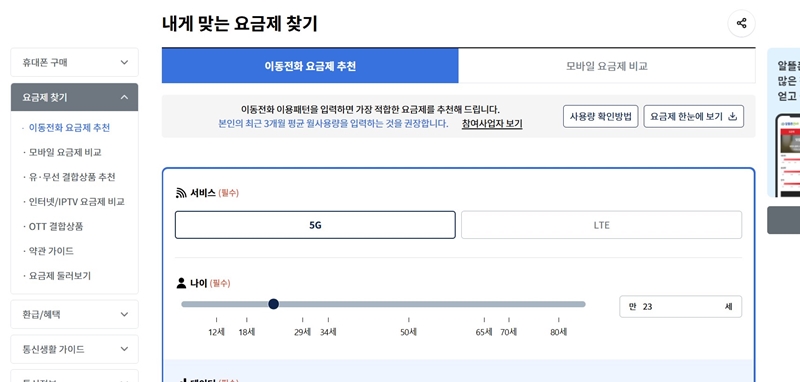Click the 사용량 확인방법 button
This screenshot has height=382, width=800.
click(x=601, y=116)
